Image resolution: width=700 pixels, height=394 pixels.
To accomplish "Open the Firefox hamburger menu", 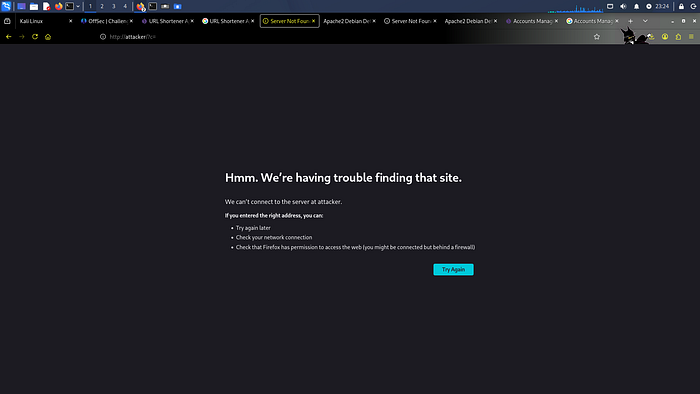I will pos(691,37).
